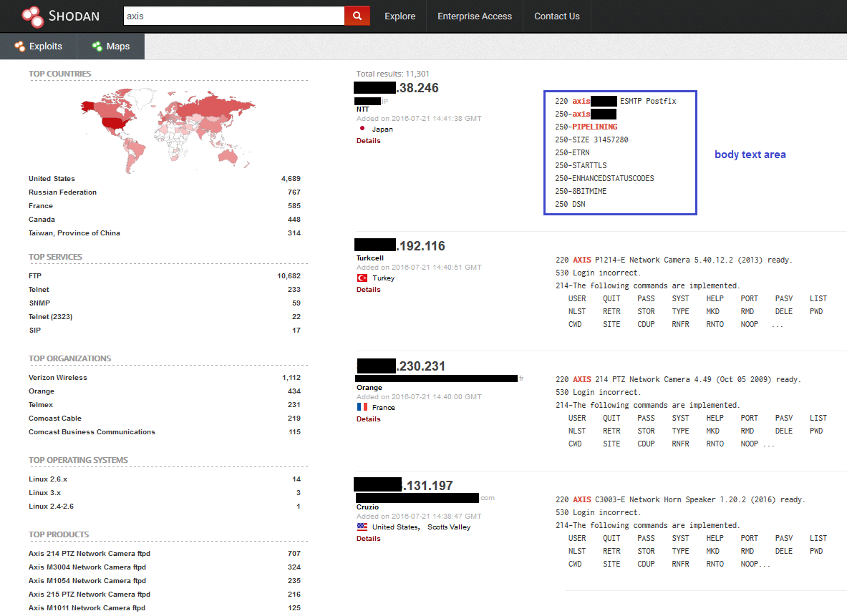Filter by Canada country
This screenshot has height=616, width=847.
42,219
